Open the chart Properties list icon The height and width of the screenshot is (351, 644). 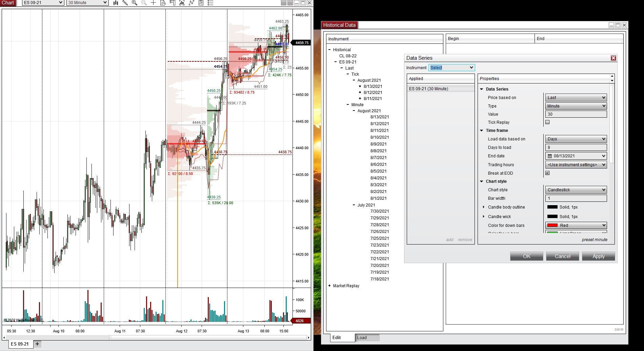[x=210, y=3]
